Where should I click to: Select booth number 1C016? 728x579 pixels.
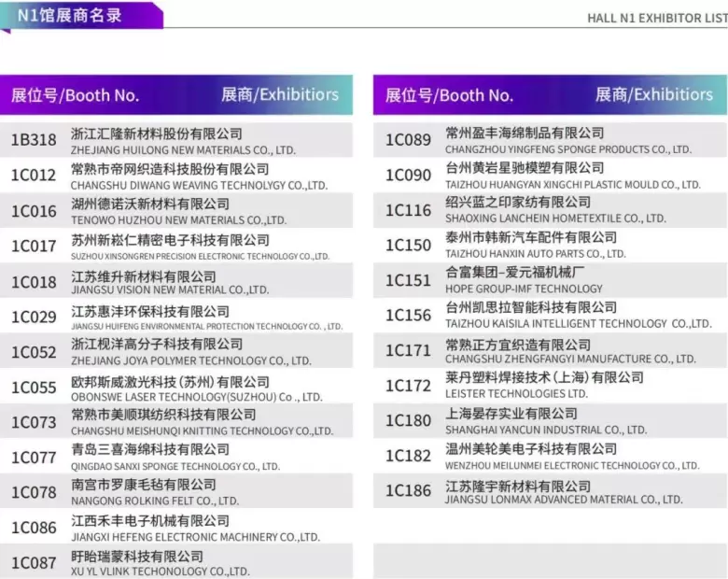click(34, 211)
